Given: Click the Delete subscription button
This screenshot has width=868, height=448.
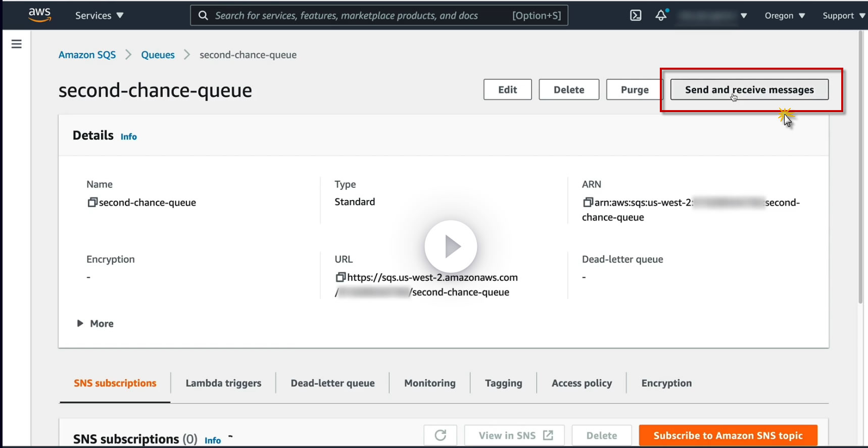Looking at the screenshot, I should 602,435.
